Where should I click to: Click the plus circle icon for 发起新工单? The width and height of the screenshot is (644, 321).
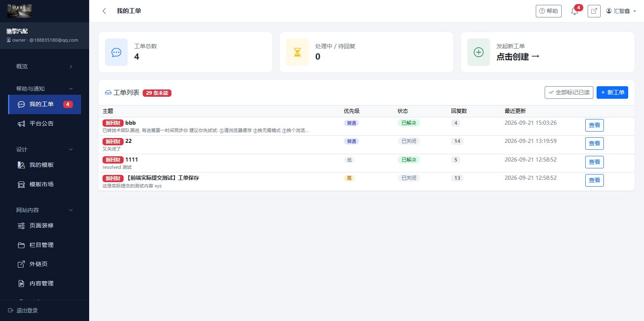(479, 52)
